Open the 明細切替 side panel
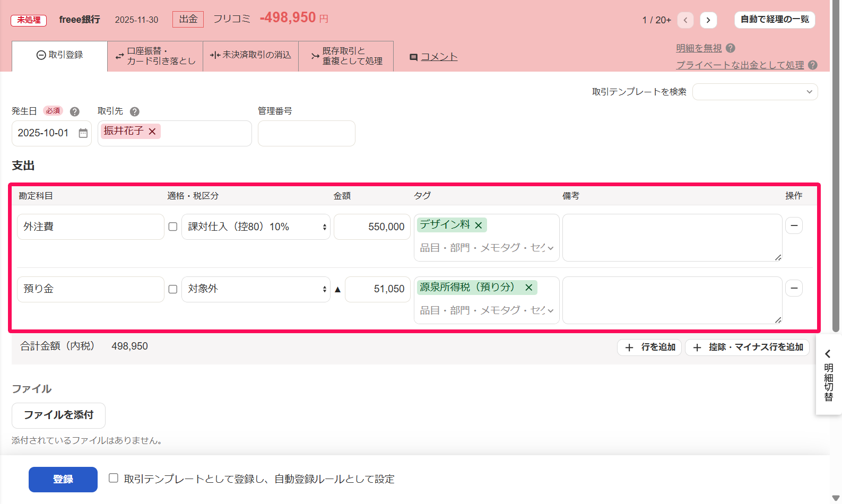The height and width of the screenshot is (504, 842). [x=828, y=374]
